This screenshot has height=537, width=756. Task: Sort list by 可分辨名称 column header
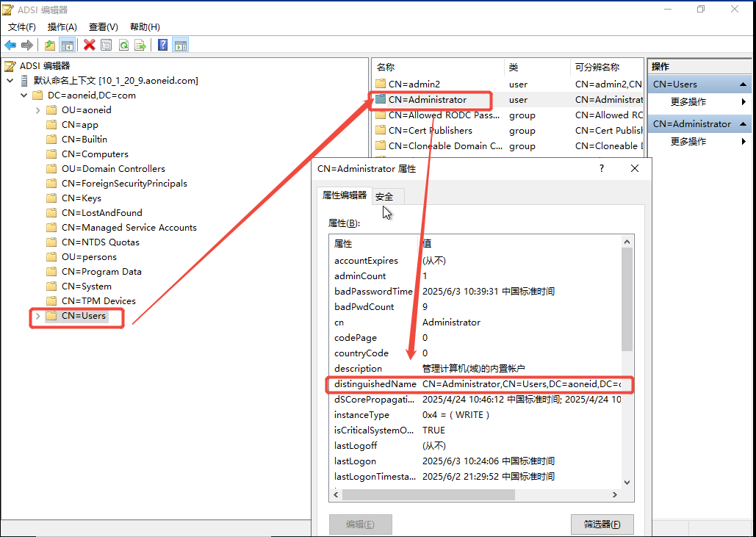pos(607,67)
